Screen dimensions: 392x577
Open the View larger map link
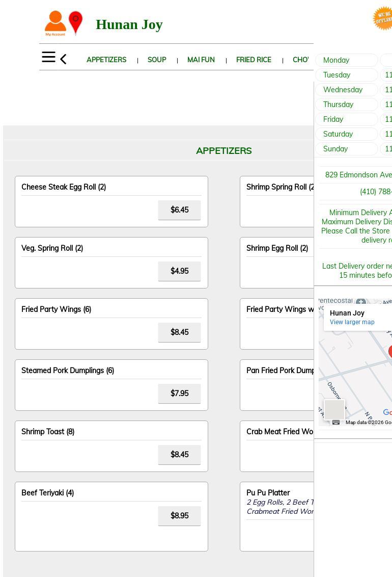coord(352,322)
